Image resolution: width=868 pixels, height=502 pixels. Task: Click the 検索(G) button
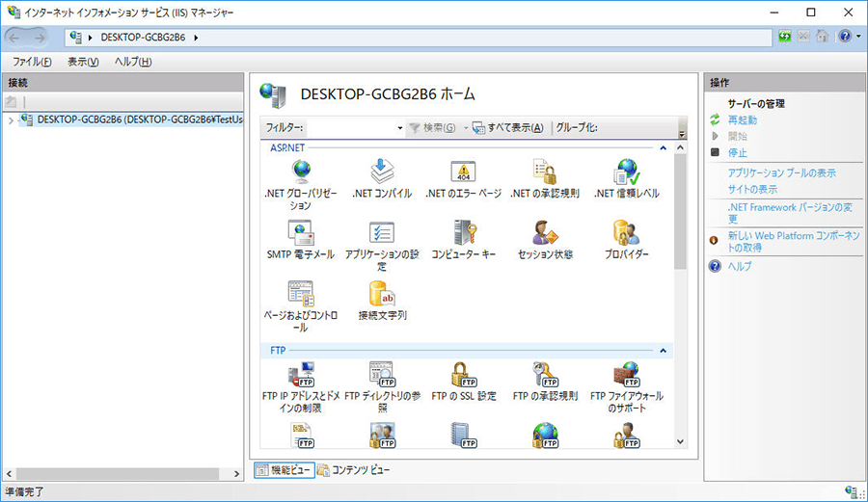(433, 128)
